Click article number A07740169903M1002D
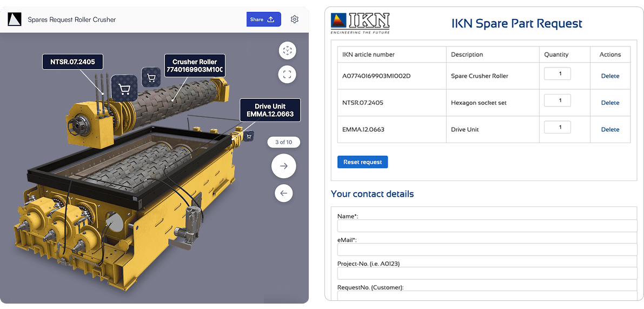Viewport: 644px width, 309px height. 376,76
